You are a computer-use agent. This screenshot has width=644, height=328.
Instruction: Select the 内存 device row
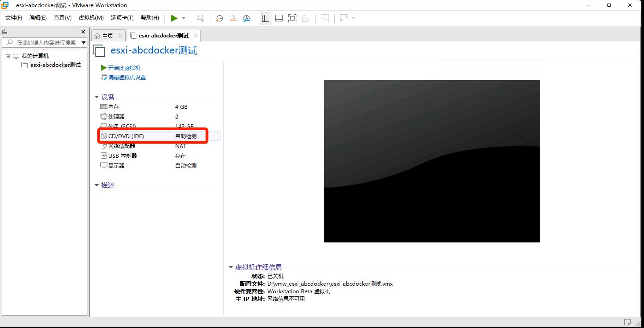tap(160, 107)
